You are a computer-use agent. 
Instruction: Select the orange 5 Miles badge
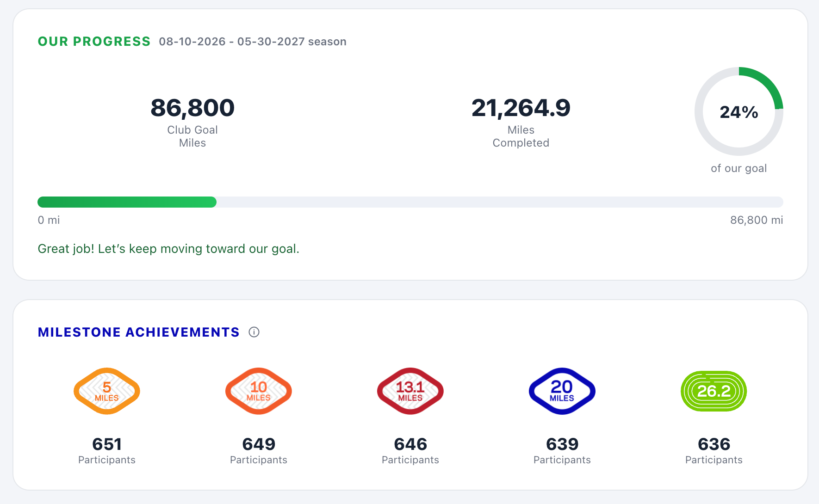107,391
